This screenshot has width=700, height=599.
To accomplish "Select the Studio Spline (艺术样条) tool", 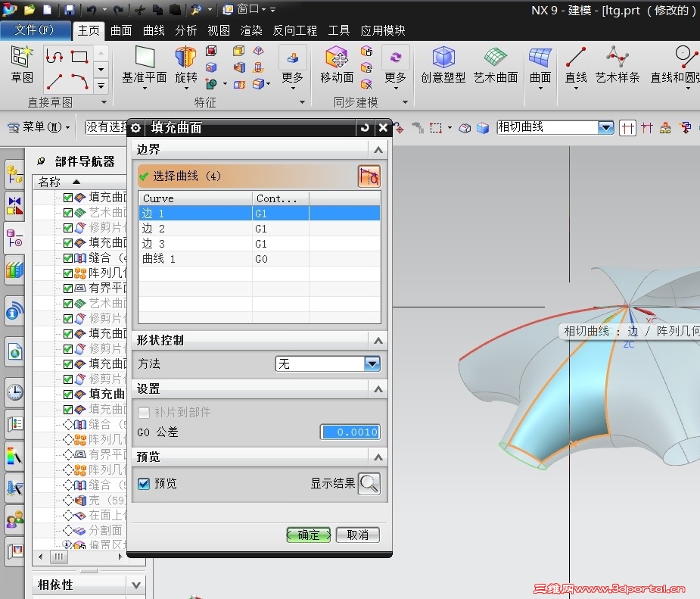I will [618, 58].
